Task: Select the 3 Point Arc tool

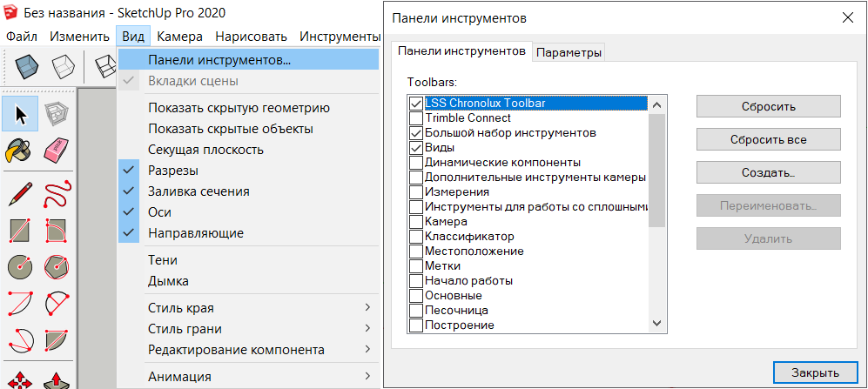Action: tap(21, 339)
